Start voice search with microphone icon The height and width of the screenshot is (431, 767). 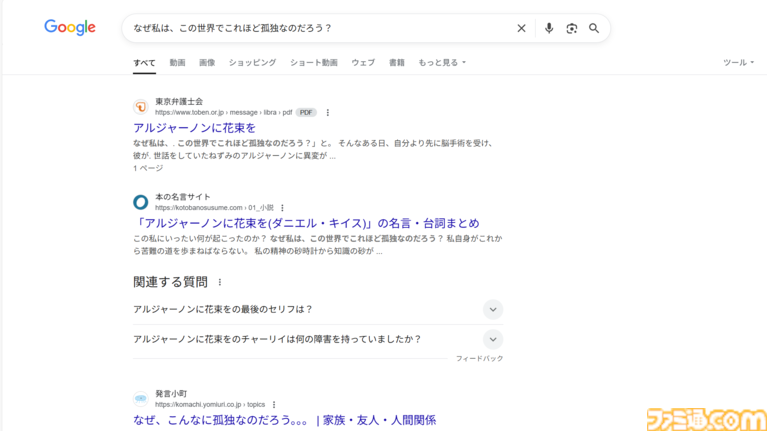[x=549, y=28]
